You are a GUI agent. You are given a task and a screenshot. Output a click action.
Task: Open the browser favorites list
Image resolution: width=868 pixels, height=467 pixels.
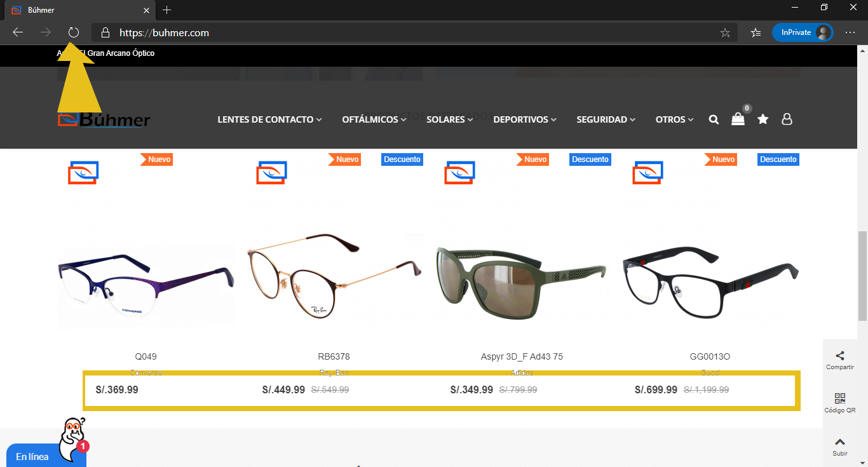click(x=756, y=33)
